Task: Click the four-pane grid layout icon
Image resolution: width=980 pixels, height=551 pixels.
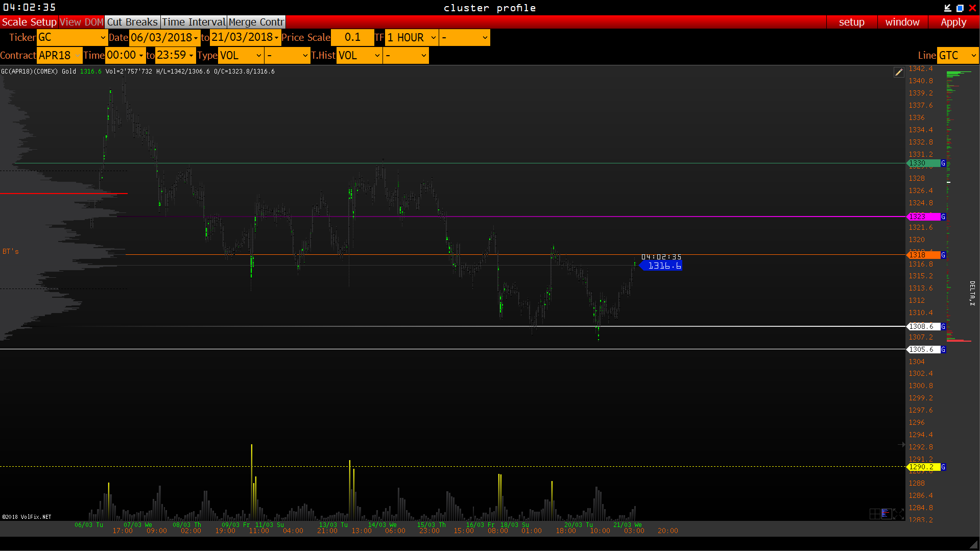Action: click(x=874, y=514)
